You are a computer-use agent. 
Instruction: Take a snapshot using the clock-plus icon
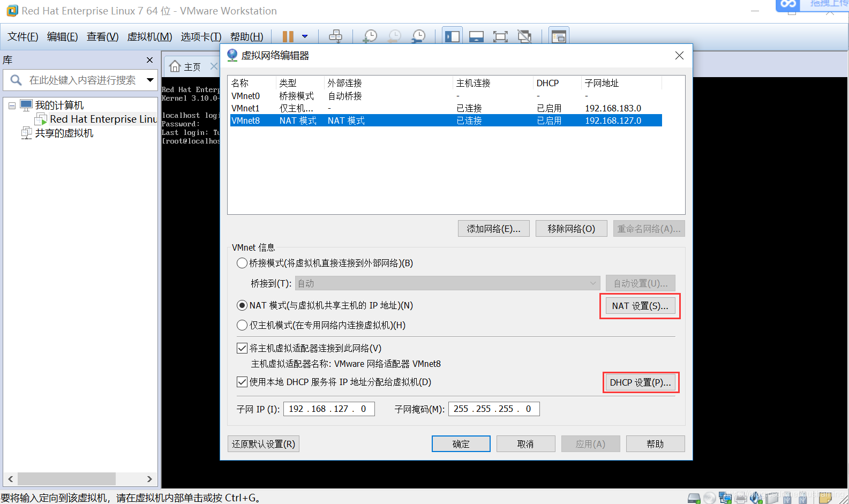click(370, 36)
